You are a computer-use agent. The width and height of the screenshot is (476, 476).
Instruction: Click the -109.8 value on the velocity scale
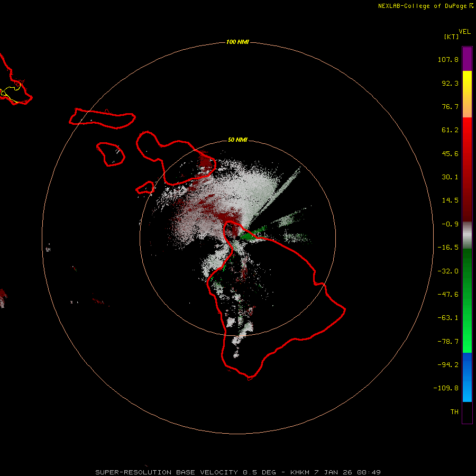pyautogui.click(x=446, y=388)
